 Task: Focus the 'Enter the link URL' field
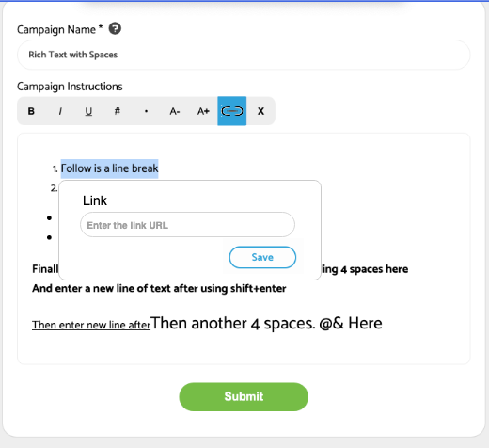(187, 225)
